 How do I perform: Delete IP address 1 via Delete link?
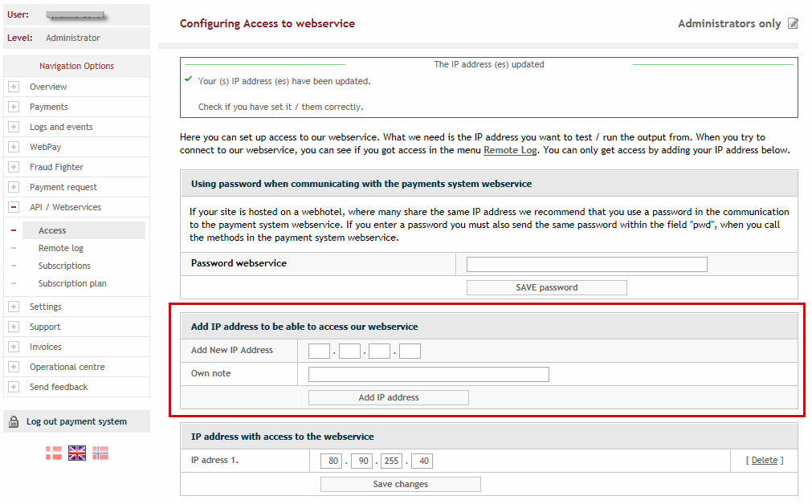coord(764,460)
